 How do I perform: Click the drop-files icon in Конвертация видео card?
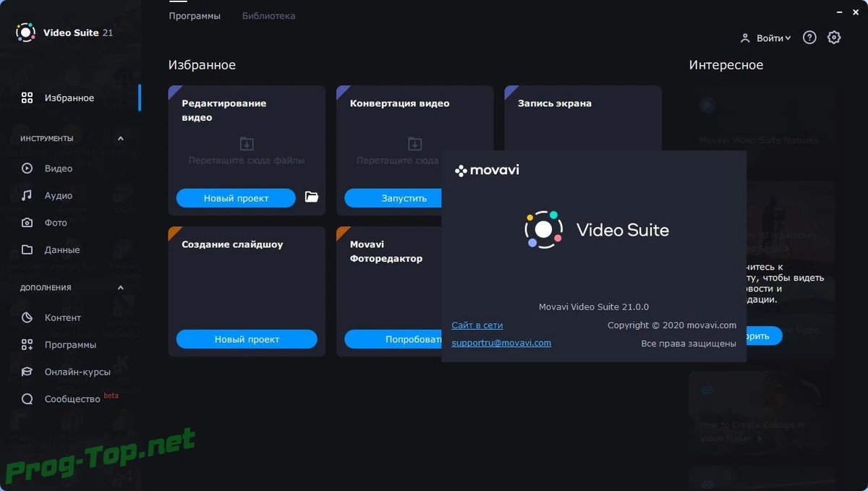click(414, 143)
